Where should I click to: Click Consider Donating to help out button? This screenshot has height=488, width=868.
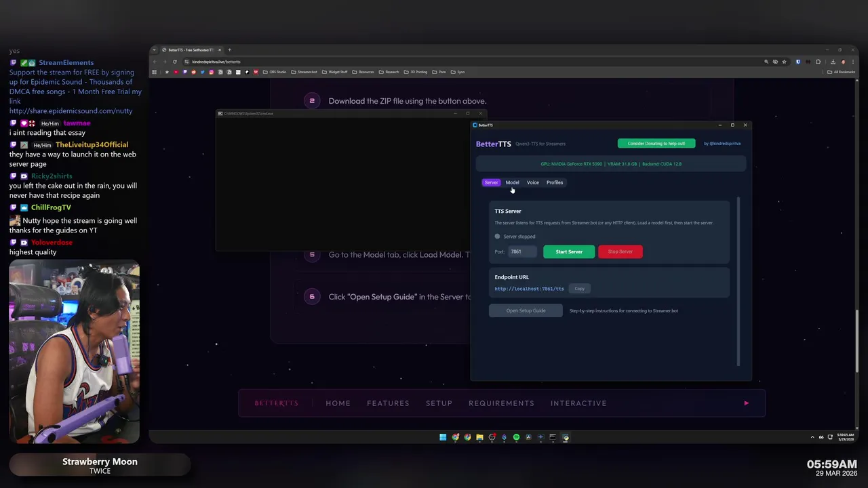[x=656, y=144]
